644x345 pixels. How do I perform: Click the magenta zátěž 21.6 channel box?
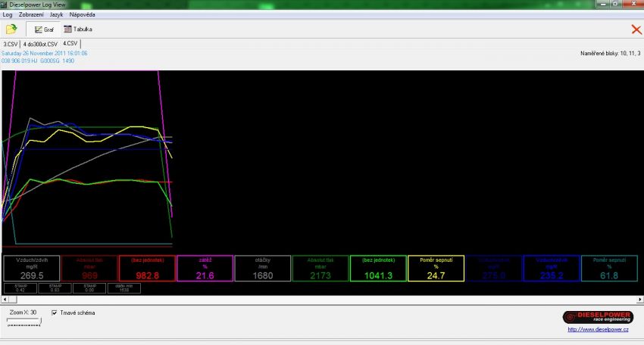205,269
